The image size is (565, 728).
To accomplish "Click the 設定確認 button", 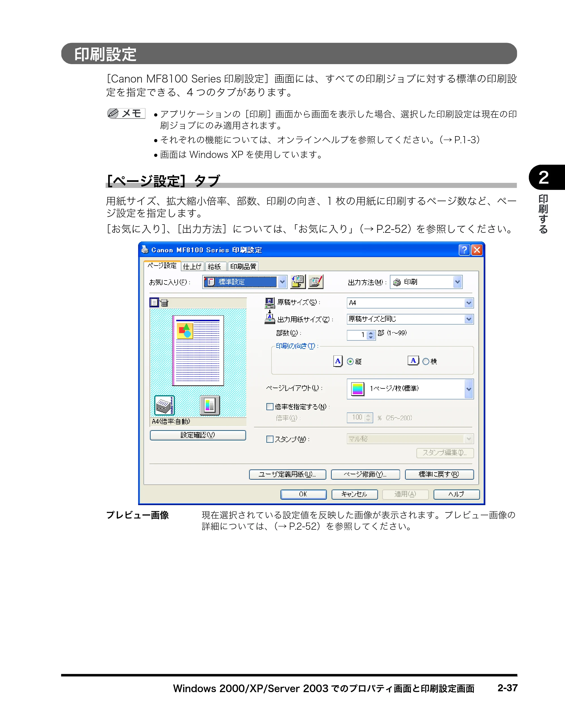I will [198, 435].
